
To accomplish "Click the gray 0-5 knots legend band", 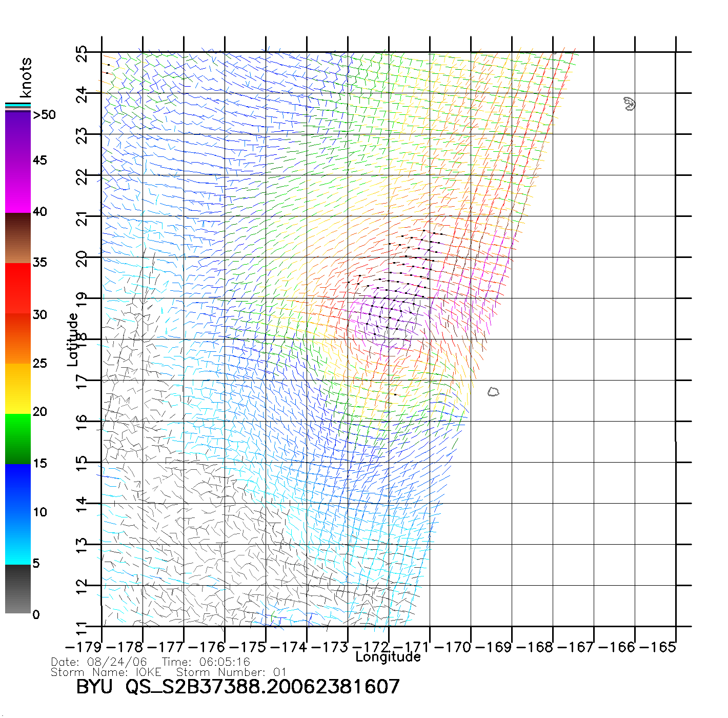I will click(x=17, y=589).
